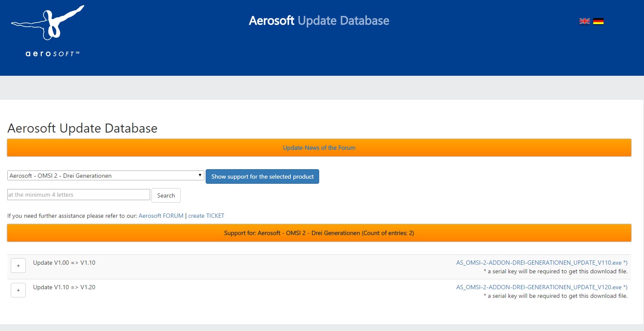Open the create TICKET link

pos(206,216)
